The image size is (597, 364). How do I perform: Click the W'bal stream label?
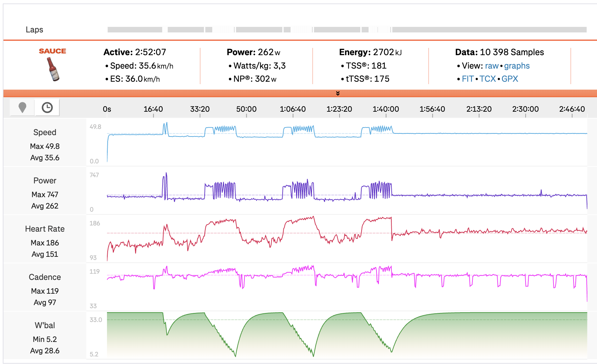(x=45, y=325)
